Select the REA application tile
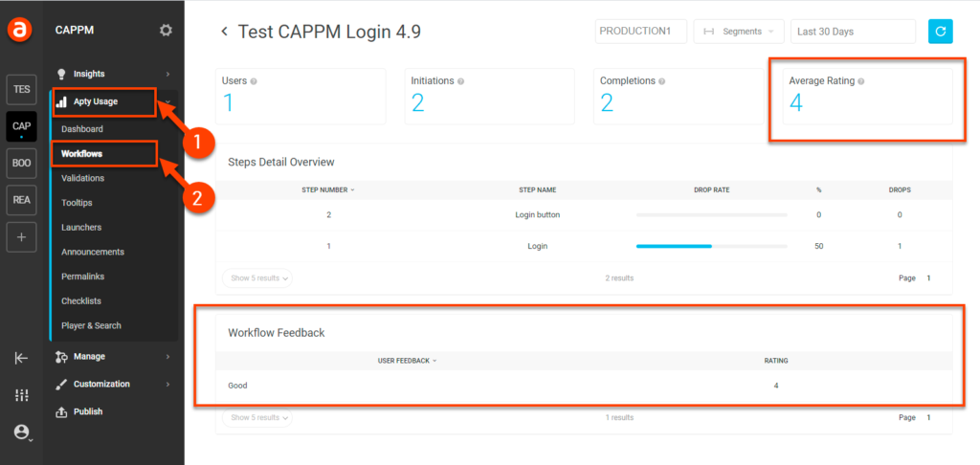The height and width of the screenshot is (465, 980). click(21, 200)
